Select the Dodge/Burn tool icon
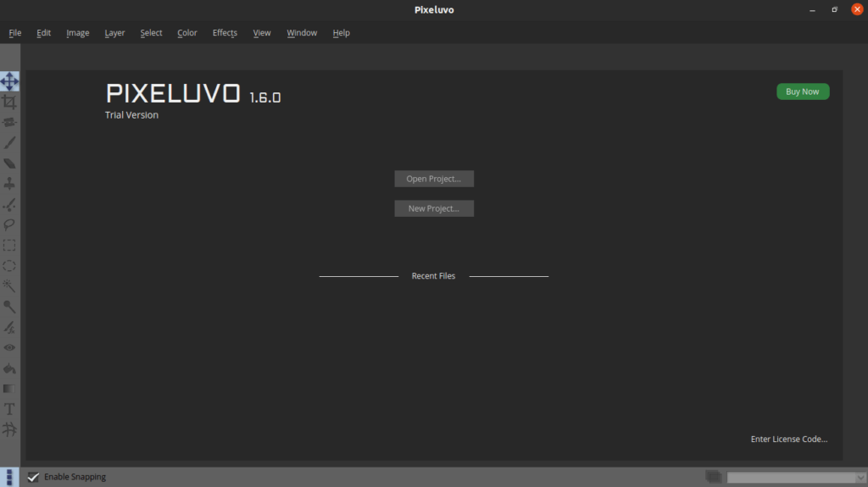 tap(9, 307)
